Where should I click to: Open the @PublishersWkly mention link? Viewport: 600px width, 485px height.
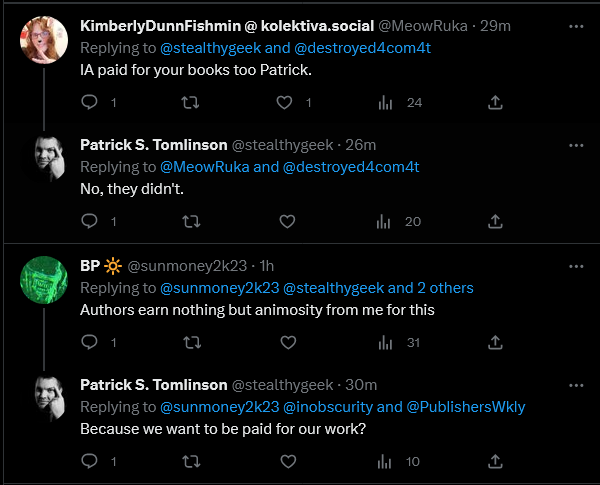466,407
